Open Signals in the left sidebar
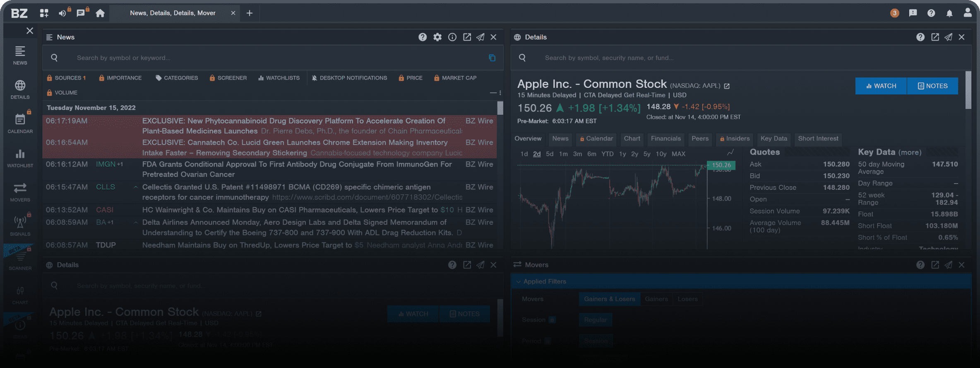The width and height of the screenshot is (980, 368). click(20, 227)
